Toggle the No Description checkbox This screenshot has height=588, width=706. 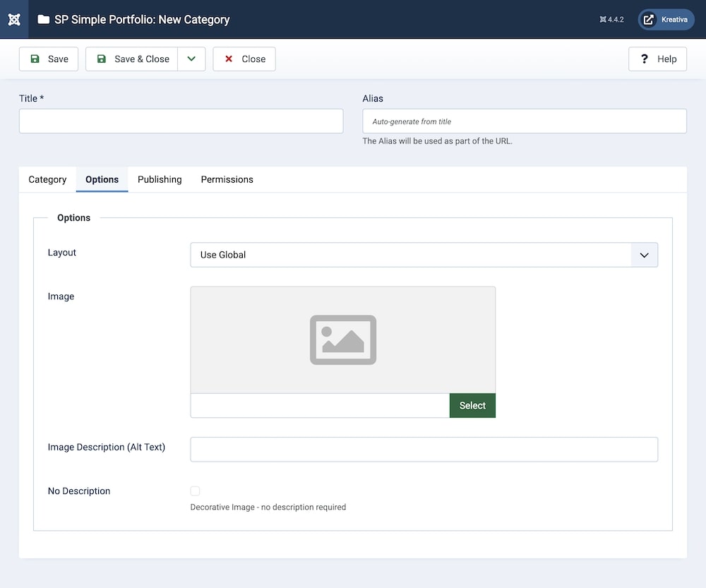[195, 491]
